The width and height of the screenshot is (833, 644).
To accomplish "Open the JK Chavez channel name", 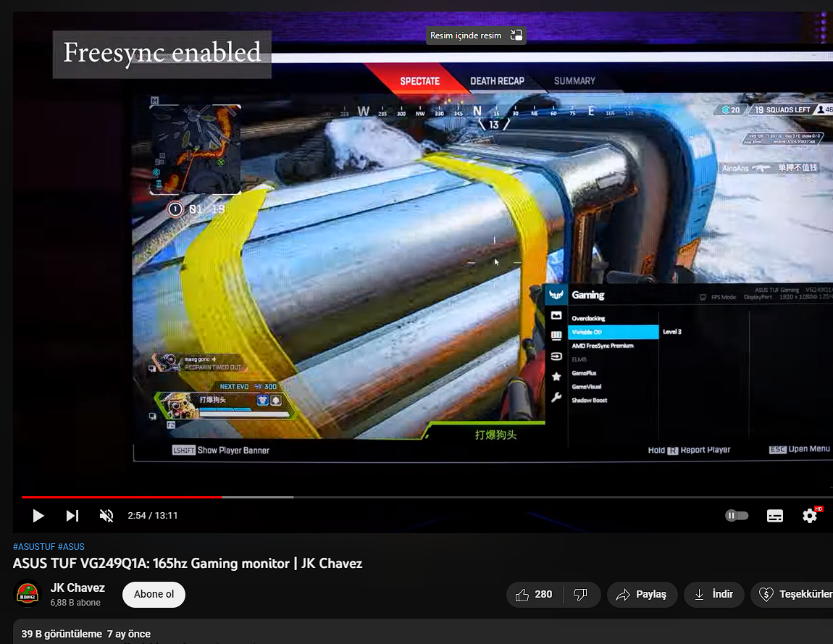I will 78,587.
